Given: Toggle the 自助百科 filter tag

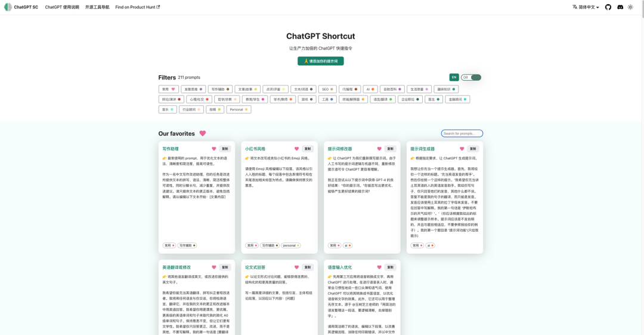Looking at the screenshot, I should (x=392, y=89).
